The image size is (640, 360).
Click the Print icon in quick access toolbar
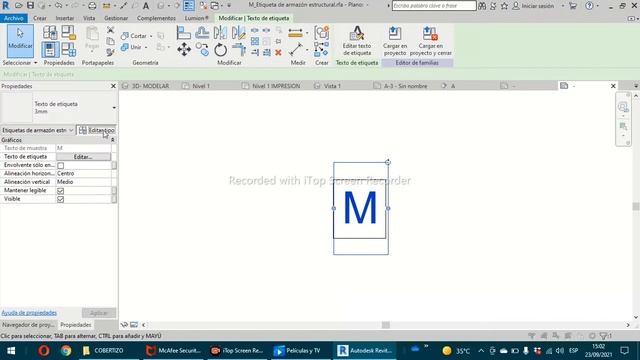click(x=92, y=6)
